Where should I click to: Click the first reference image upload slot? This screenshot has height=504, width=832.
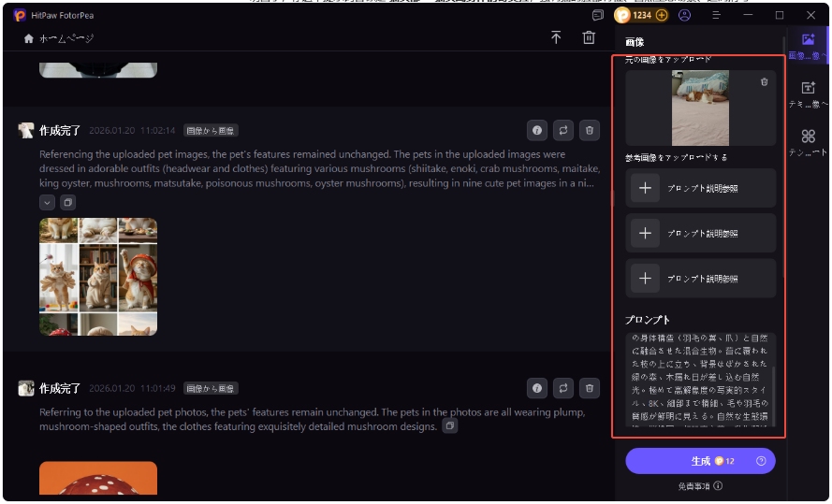click(701, 188)
